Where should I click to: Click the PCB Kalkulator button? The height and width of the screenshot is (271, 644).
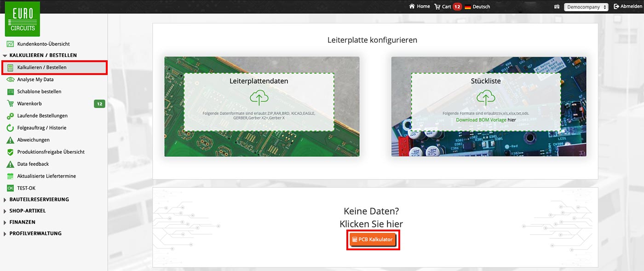373,240
